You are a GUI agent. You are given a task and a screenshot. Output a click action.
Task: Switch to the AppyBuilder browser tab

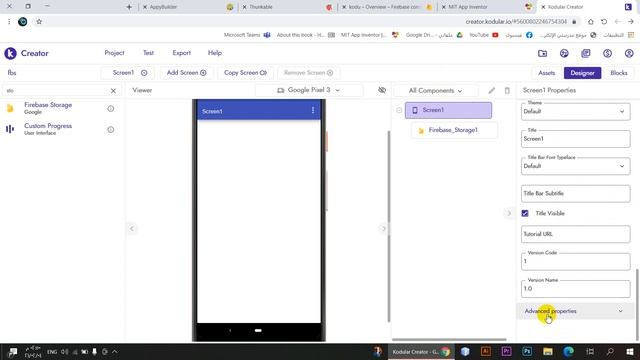pyautogui.click(x=188, y=7)
